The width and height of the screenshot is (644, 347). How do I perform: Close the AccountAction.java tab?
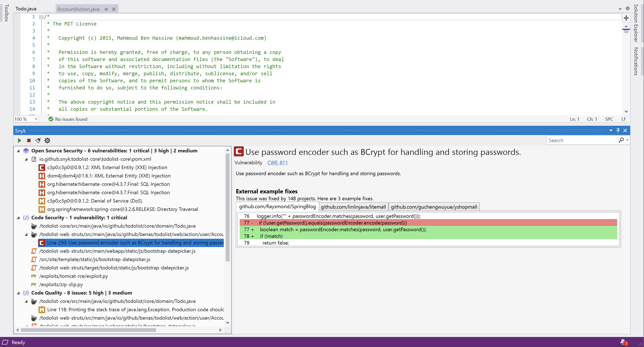click(x=114, y=9)
